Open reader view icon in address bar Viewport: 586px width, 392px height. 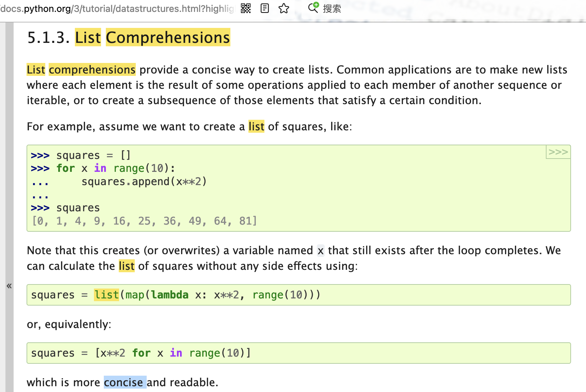[x=265, y=8]
